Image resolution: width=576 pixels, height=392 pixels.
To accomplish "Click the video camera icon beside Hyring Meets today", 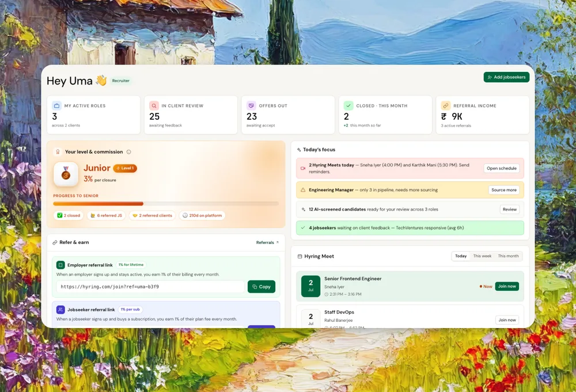I will 303,169.
